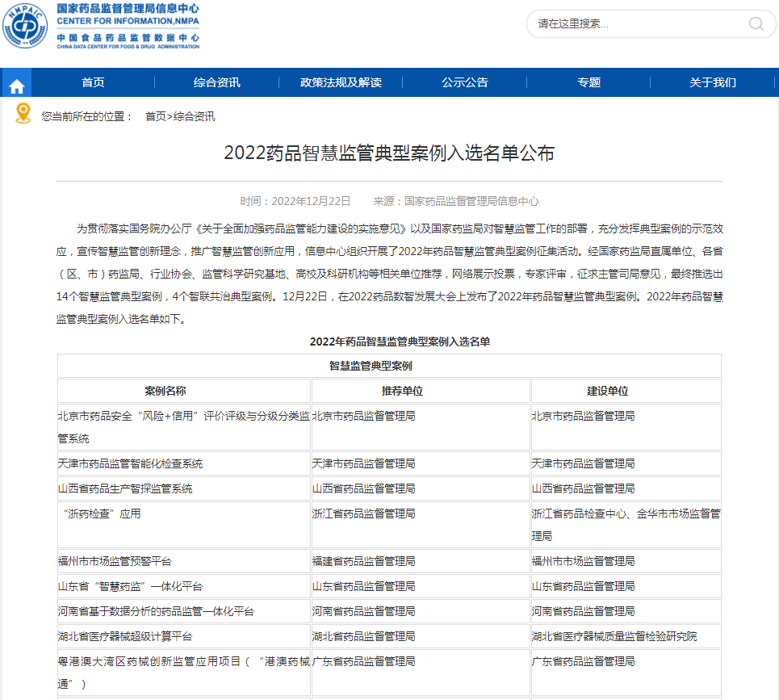Click the 国家药品监督管理局信息中心 header title
This screenshot has width=779, height=700.
pyautogui.click(x=128, y=8)
